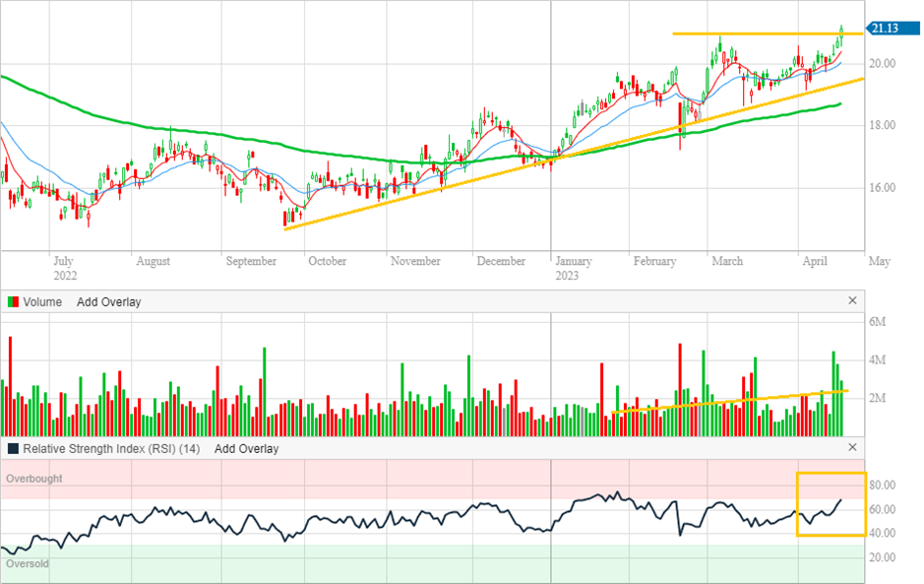924x584 pixels.
Task: Click the Overbought zone label
Action: (34, 479)
